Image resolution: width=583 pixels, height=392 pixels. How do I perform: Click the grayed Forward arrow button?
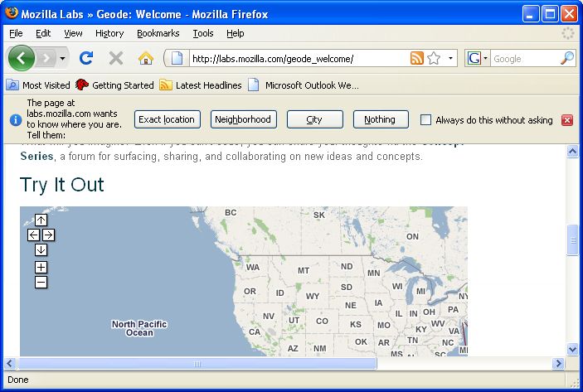pyautogui.click(x=46, y=58)
